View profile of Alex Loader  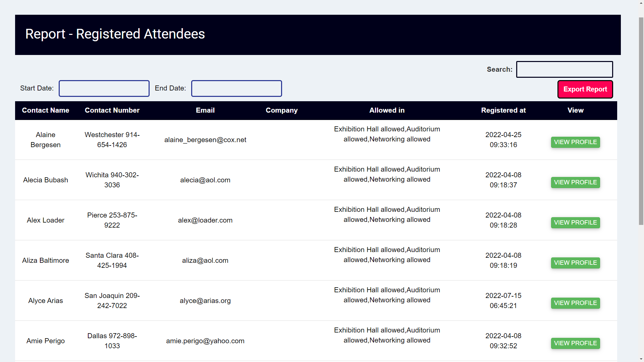(575, 222)
